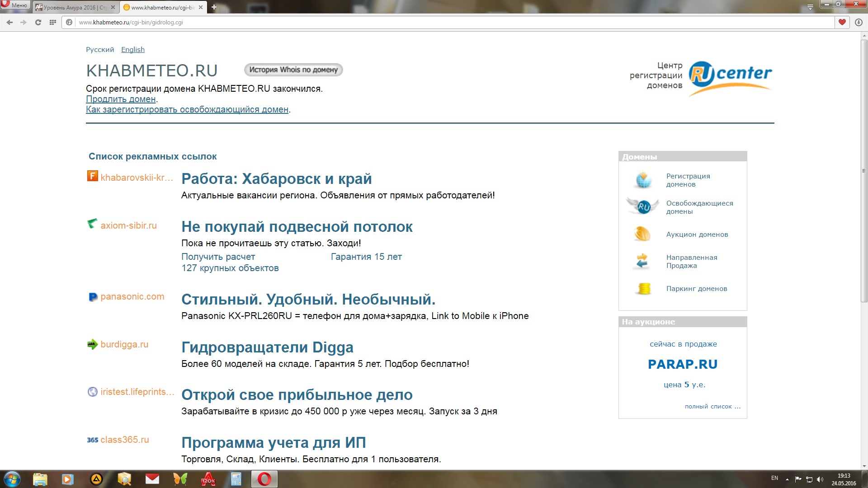Open ad 'Стильный. Удобный. Необычный.'
The image size is (868, 488).
pyautogui.click(x=308, y=300)
